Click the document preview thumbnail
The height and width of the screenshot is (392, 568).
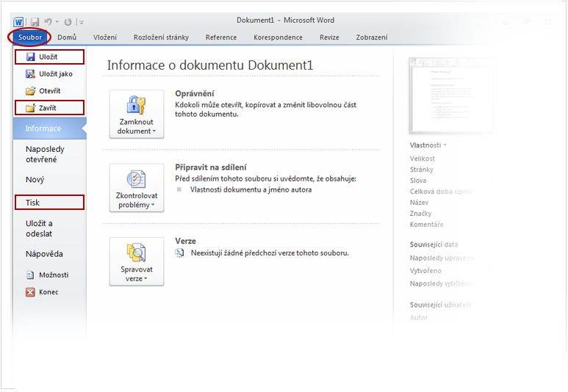coord(450,96)
